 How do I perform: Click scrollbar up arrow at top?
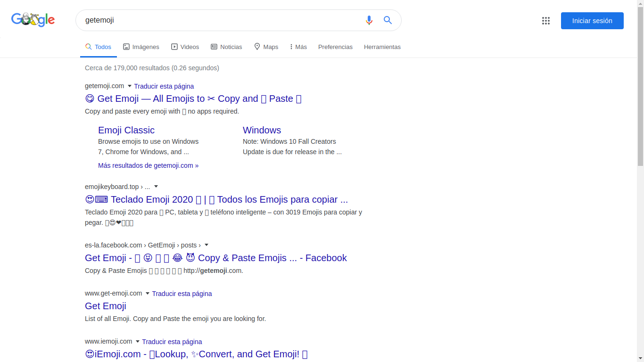pos(640,3)
